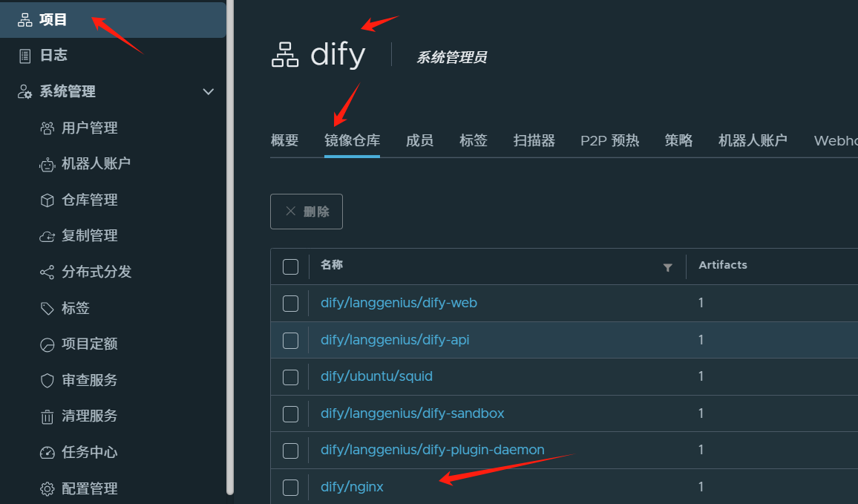Click the 配置管理 gear icon
Screen dimensions: 858x504
coord(47,488)
